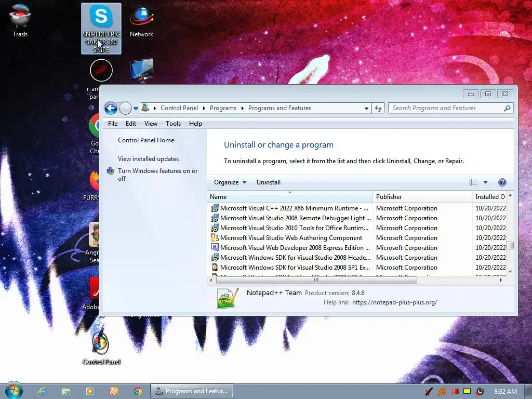Open Windows Explorer from the taskbar

pyautogui.click(x=65, y=391)
